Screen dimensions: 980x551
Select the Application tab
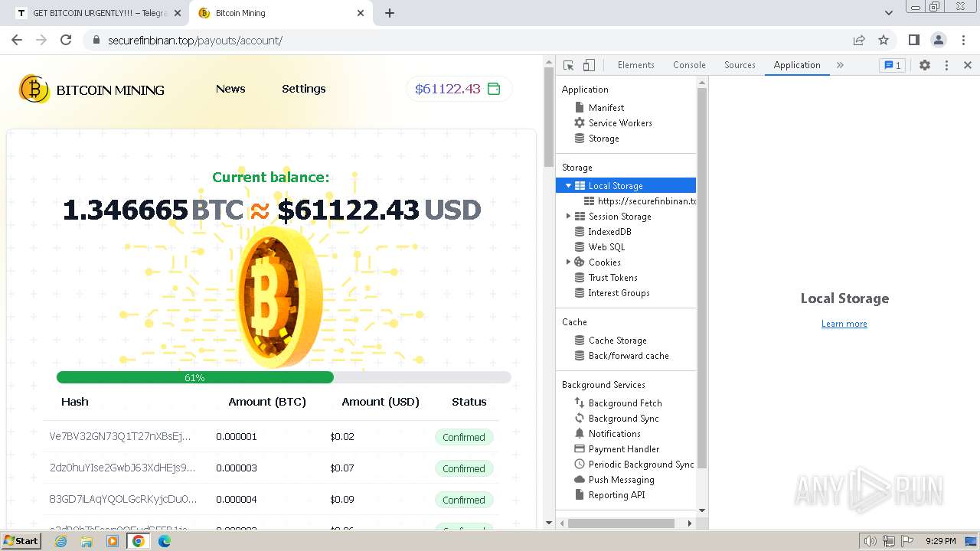click(797, 65)
